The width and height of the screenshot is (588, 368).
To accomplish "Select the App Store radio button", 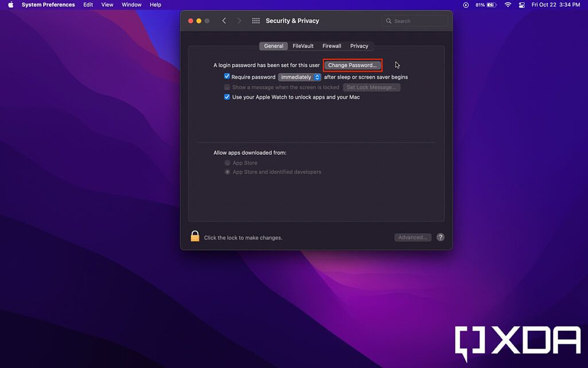I will coord(227,163).
